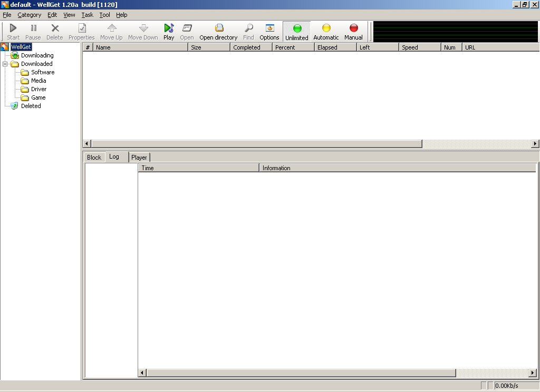Open task Properties from toolbar

(x=82, y=32)
